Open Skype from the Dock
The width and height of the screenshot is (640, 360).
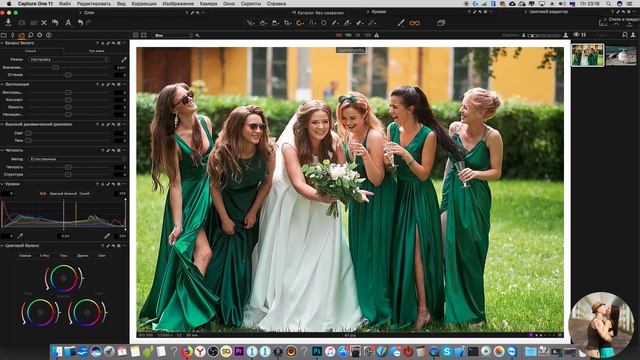point(447,351)
